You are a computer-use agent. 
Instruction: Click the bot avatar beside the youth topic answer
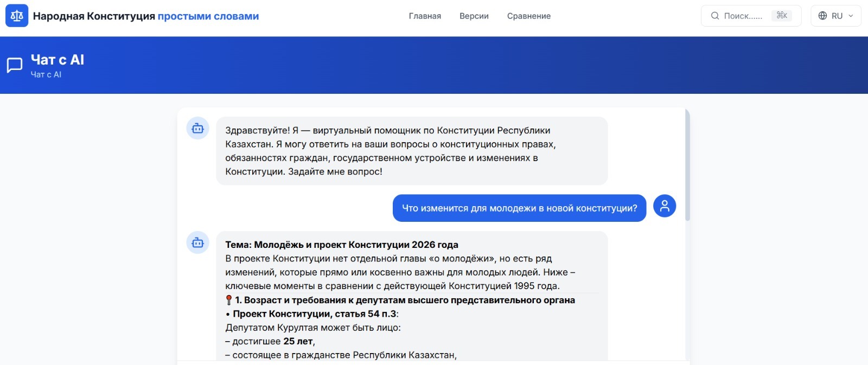pyautogui.click(x=197, y=243)
